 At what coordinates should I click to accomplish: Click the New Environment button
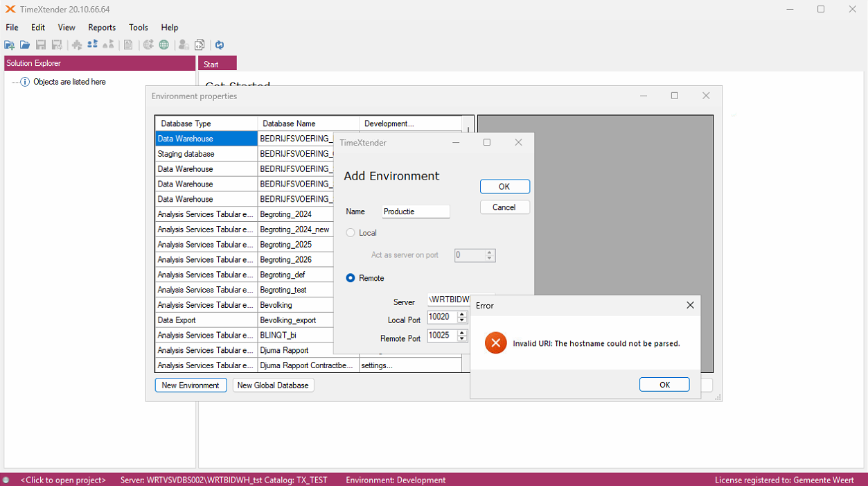(191, 385)
